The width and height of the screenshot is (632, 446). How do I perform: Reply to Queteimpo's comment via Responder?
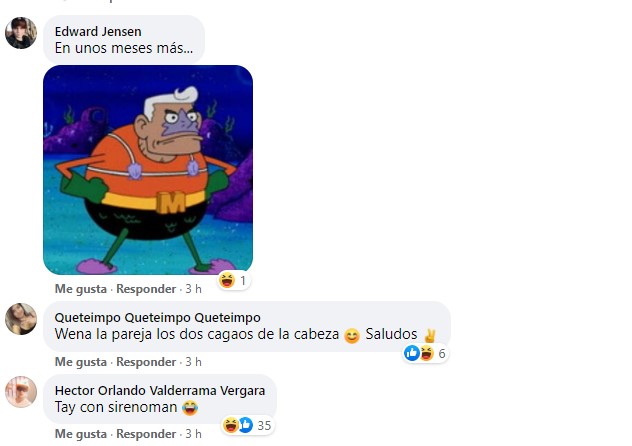tap(146, 362)
